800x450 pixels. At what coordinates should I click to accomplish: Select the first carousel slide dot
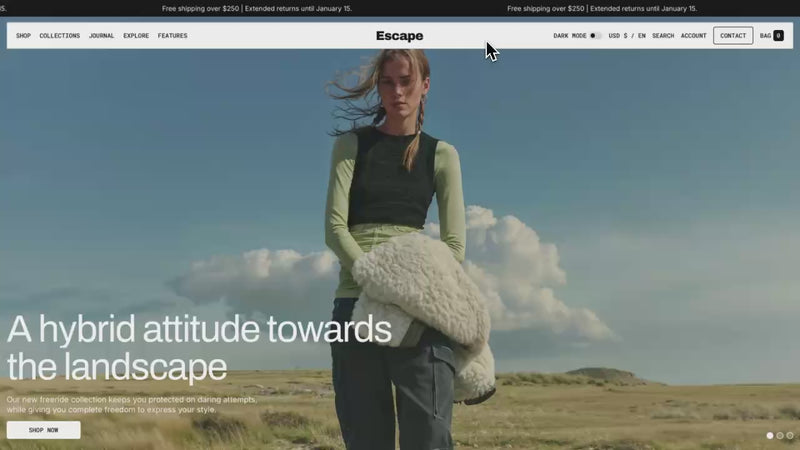[770, 436]
